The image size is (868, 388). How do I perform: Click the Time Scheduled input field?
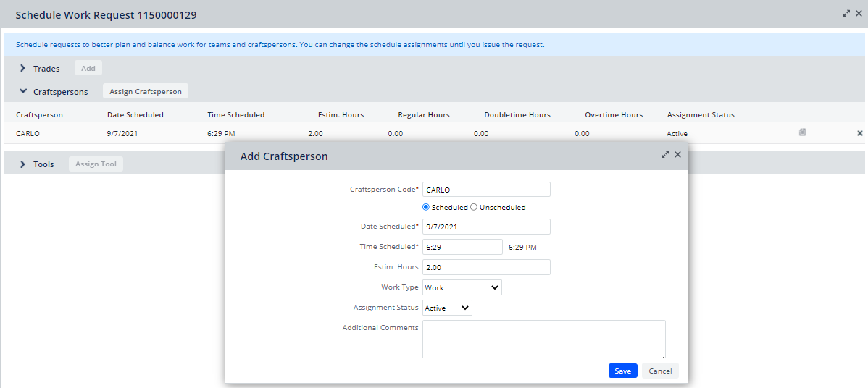pos(462,247)
